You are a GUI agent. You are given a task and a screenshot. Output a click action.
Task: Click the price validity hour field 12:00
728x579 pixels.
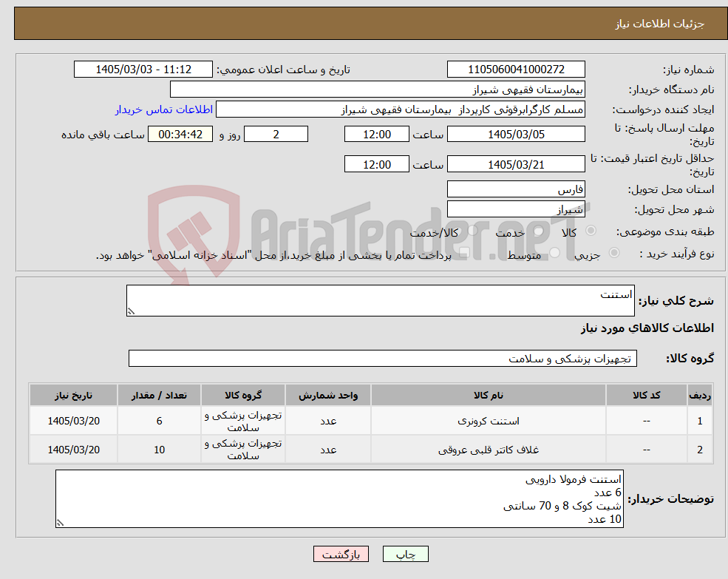376,164
